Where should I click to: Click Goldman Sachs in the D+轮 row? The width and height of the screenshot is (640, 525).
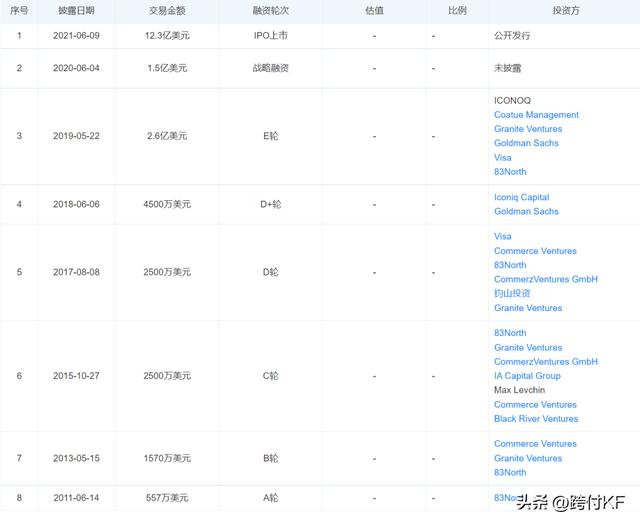tap(526, 212)
